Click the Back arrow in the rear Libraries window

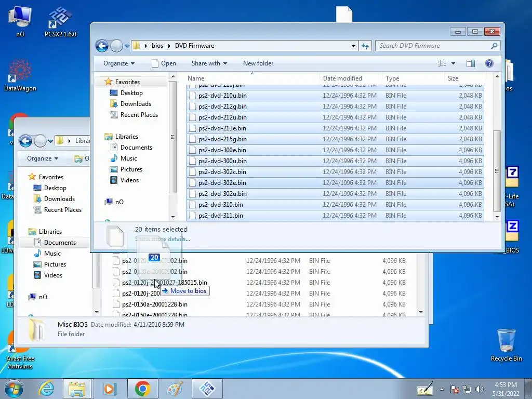click(x=25, y=141)
